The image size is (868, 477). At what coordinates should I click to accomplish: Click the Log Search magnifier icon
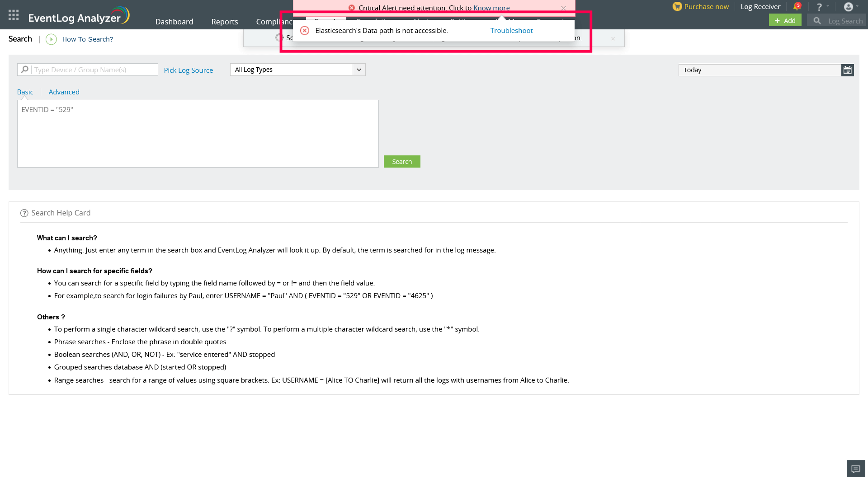click(x=817, y=20)
